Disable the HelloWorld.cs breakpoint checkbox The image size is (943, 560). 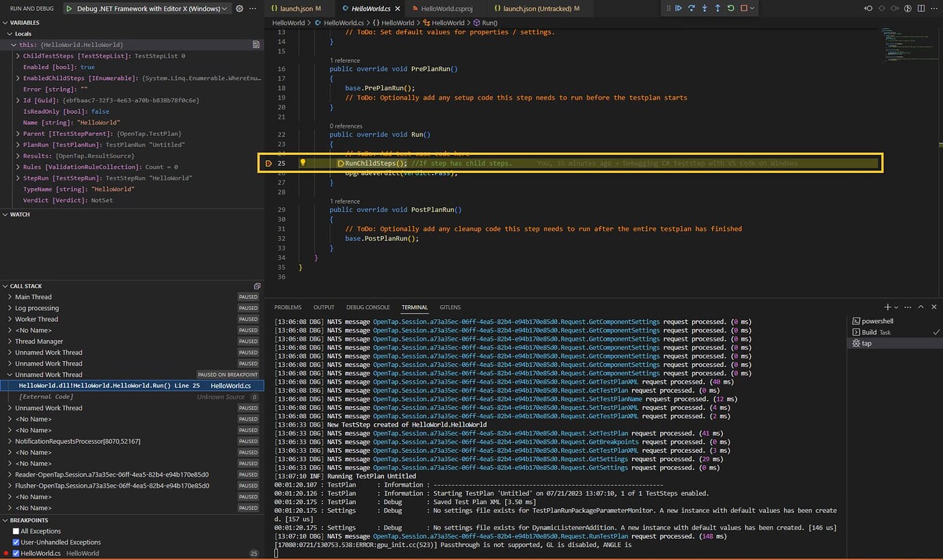(15, 552)
